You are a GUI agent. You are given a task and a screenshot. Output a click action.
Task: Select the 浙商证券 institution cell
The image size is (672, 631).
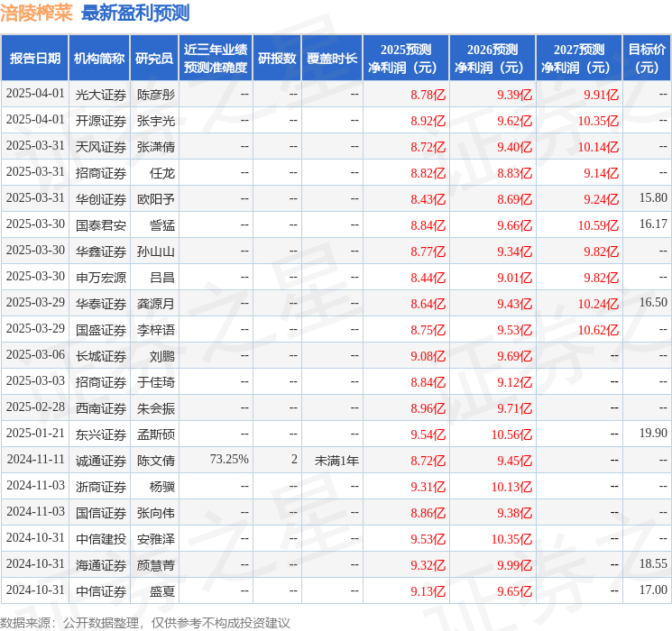pyautogui.click(x=101, y=487)
